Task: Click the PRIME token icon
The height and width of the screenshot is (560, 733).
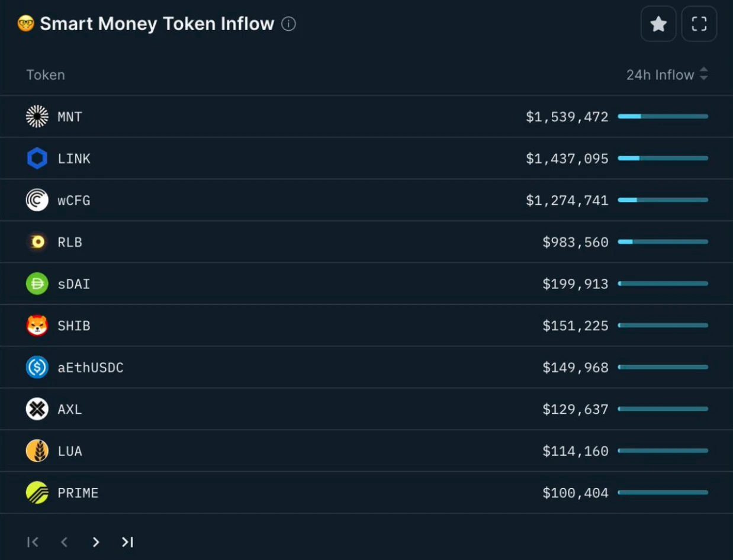Action: 37,493
